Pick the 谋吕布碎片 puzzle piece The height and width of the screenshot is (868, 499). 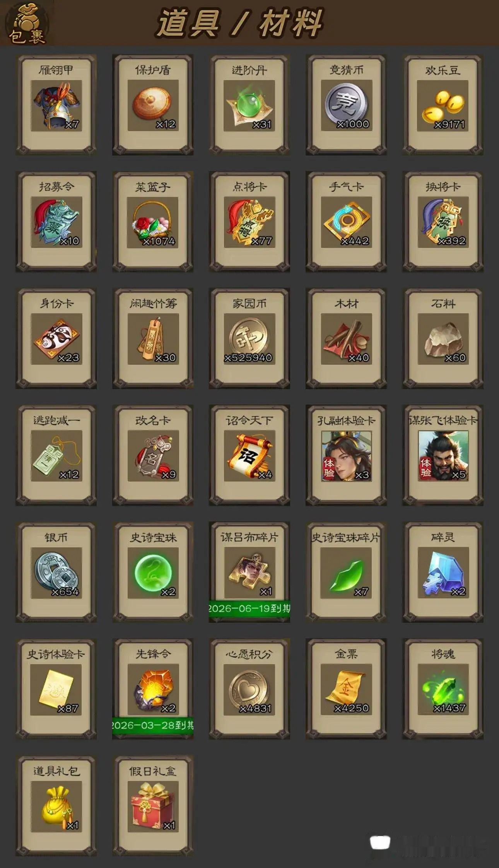[x=249, y=572]
